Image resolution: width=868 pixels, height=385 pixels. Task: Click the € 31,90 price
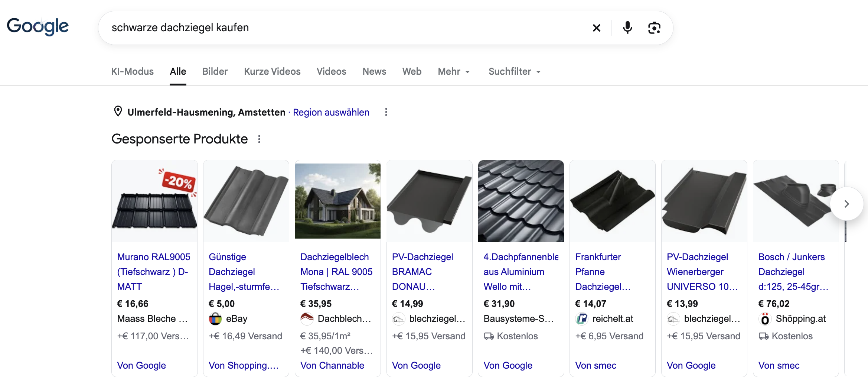pos(499,304)
